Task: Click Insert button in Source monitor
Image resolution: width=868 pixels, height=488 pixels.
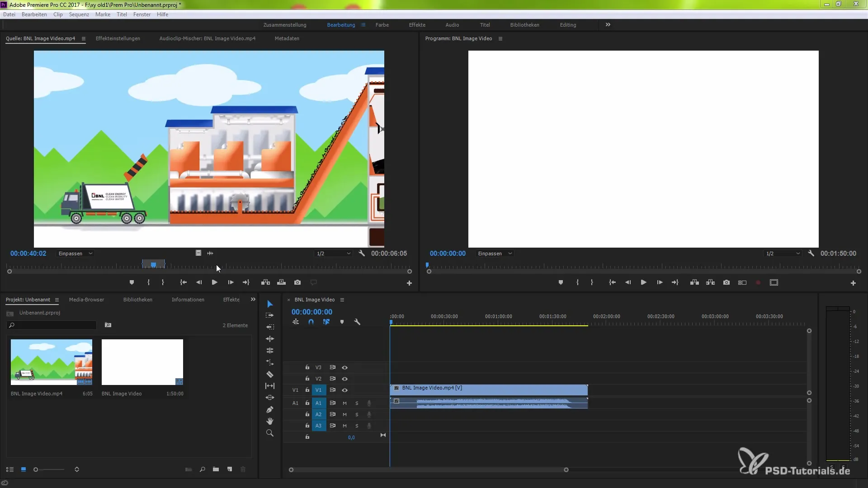Action: (266, 282)
